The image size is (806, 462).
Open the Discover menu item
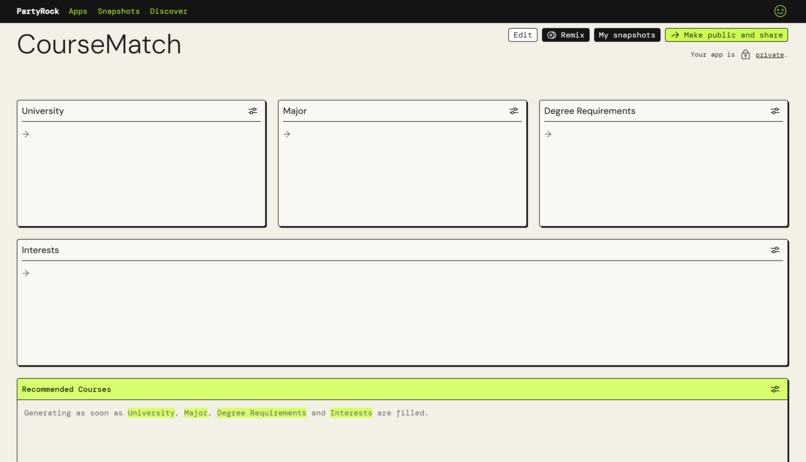[x=169, y=11]
